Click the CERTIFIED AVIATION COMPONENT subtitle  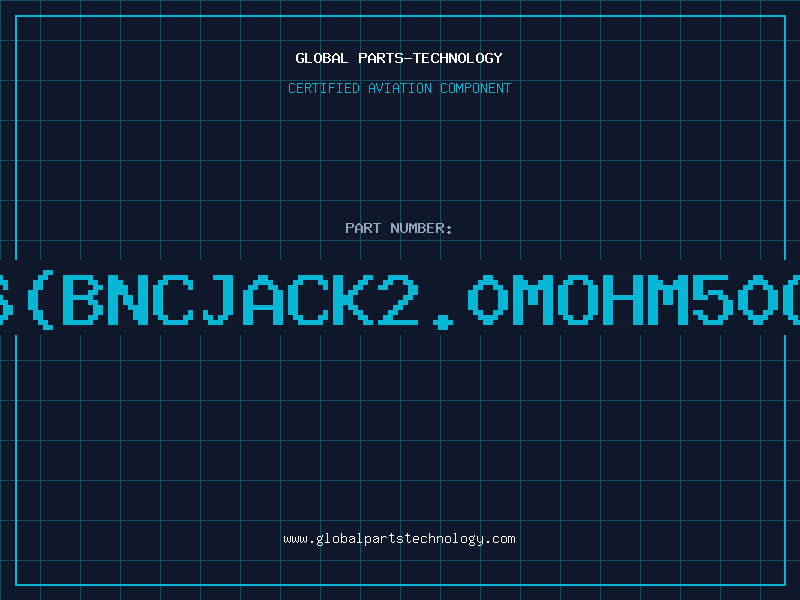[399, 88]
